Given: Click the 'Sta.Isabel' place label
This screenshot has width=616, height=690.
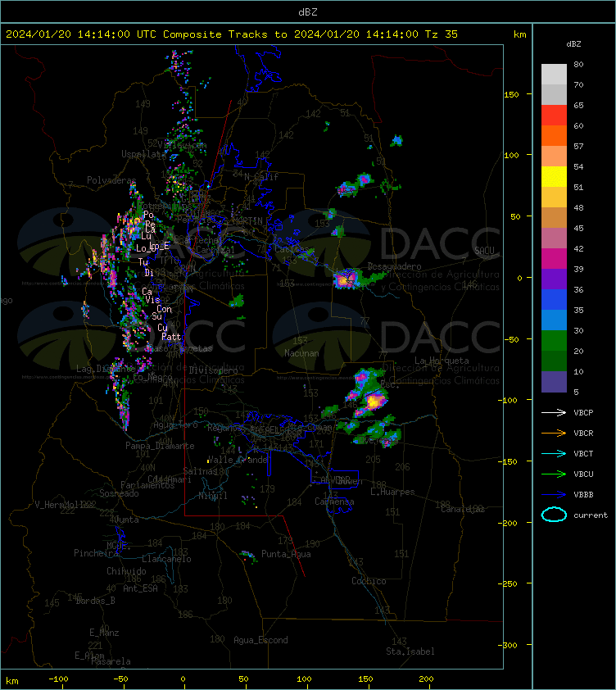Looking at the screenshot, I should tap(410, 651).
